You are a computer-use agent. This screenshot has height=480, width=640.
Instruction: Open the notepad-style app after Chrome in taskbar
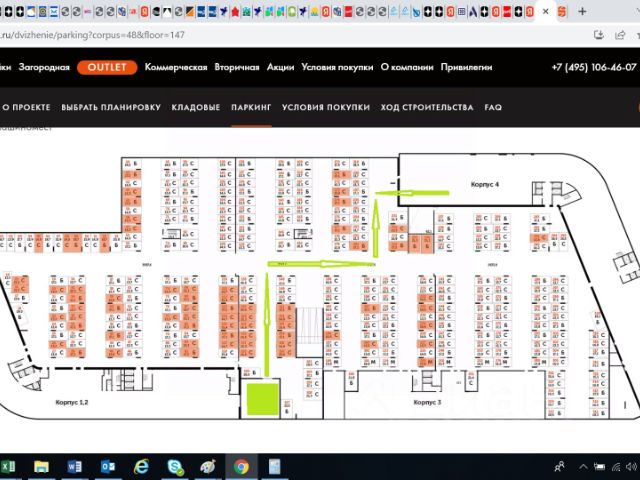click(275, 467)
